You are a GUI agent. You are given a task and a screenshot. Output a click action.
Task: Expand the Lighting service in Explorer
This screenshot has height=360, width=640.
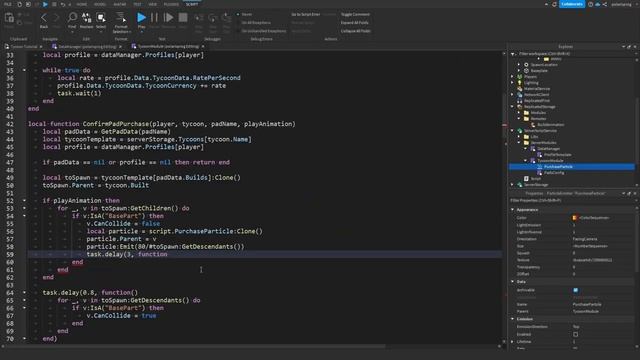coord(513,82)
